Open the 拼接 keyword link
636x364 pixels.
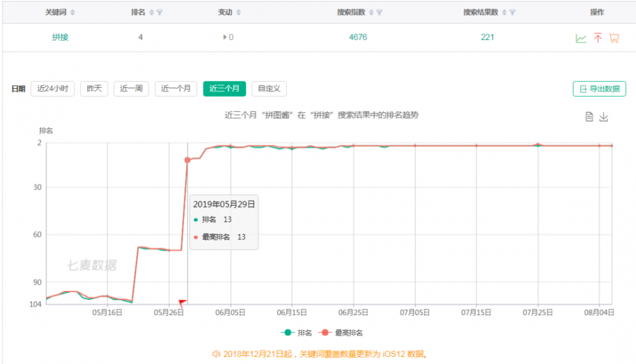coord(60,37)
